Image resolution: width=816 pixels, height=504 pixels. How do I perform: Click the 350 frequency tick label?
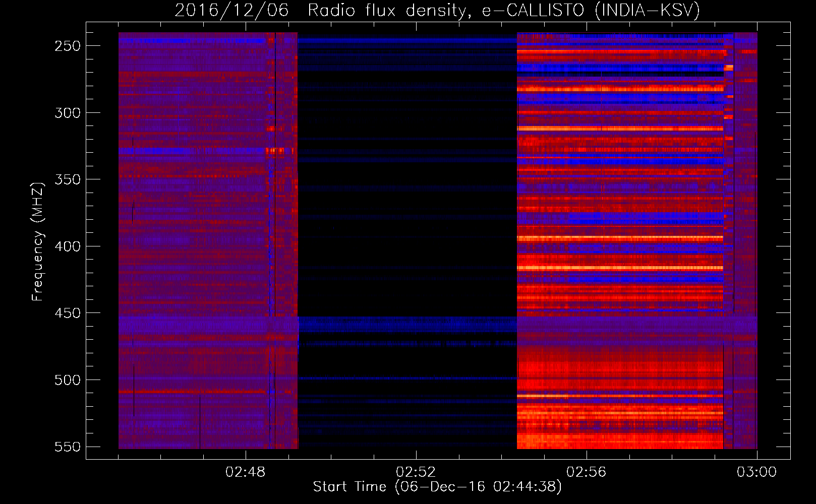pos(68,179)
